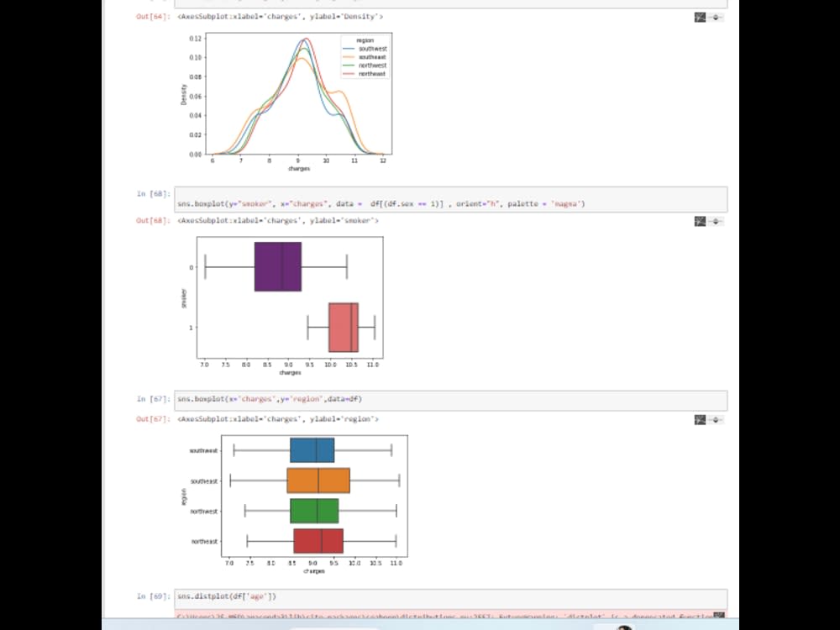
Task: Click the chart icon beside Out[67] output
Action: pos(700,419)
